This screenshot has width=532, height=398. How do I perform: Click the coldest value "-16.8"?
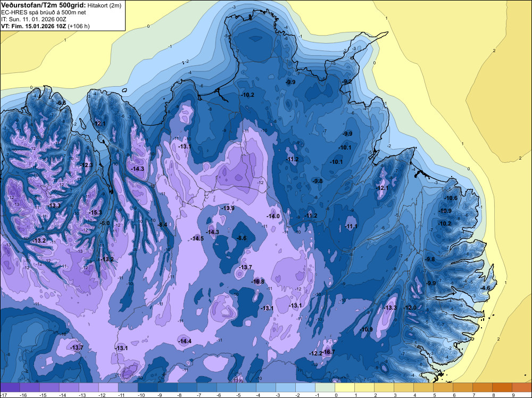(x=258, y=281)
